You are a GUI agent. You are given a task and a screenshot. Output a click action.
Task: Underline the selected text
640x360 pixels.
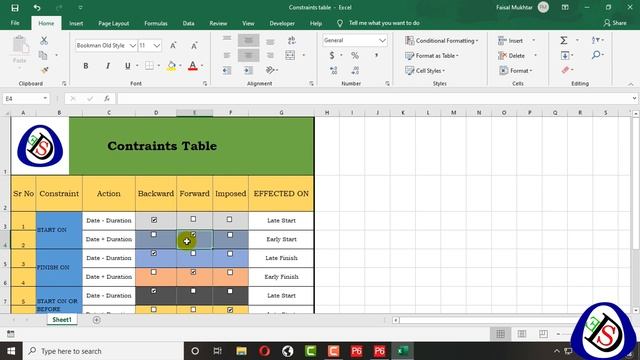128,66
